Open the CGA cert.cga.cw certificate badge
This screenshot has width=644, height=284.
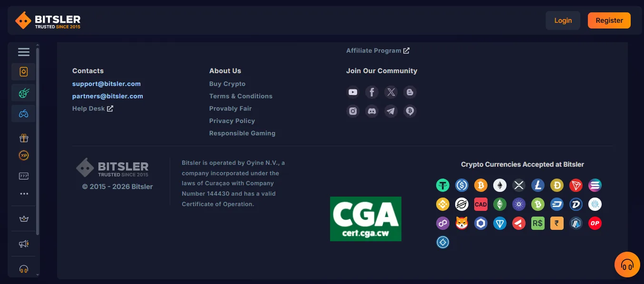point(366,219)
